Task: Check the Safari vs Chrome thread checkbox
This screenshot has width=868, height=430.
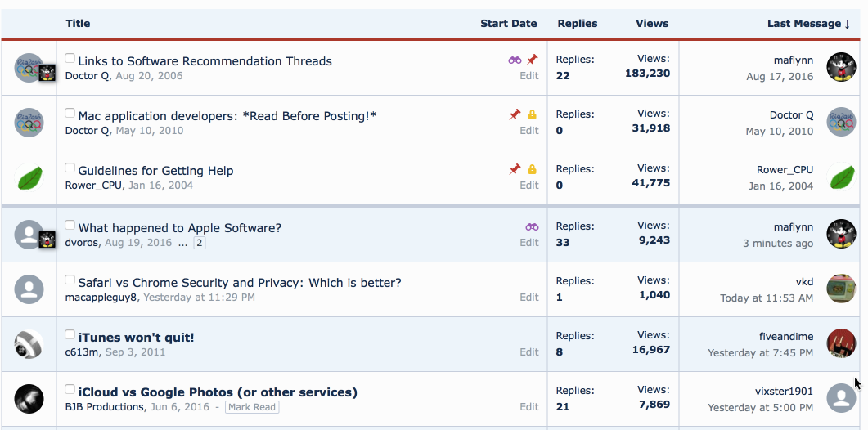Action: point(70,280)
